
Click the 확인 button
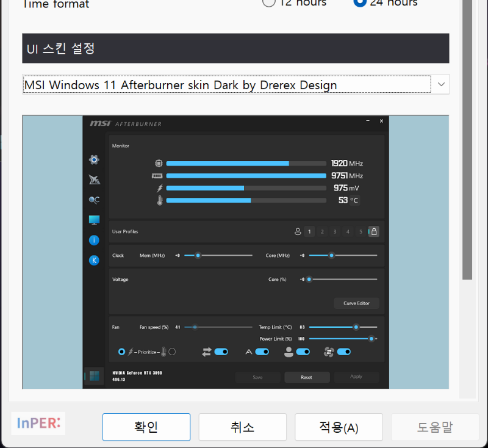tap(146, 427)
